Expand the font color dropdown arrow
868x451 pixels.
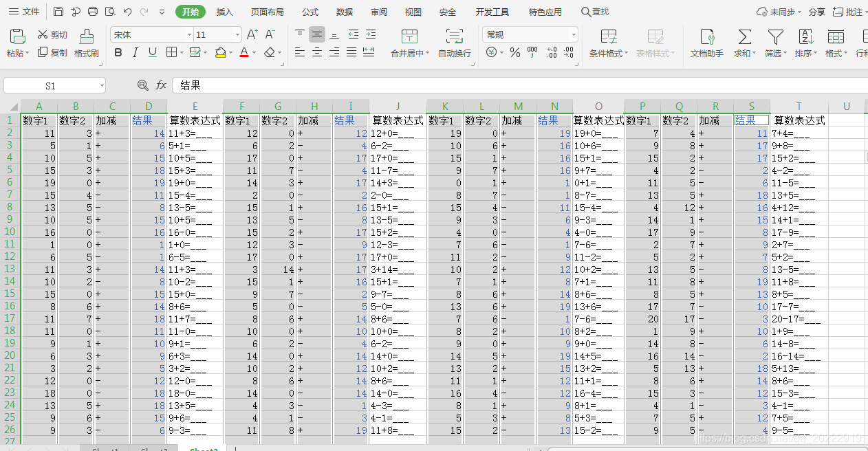coord(254,52)
